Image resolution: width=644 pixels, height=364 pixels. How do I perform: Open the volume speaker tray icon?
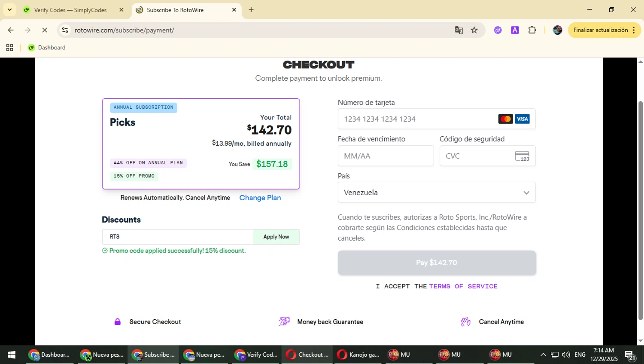pos(566,355)
